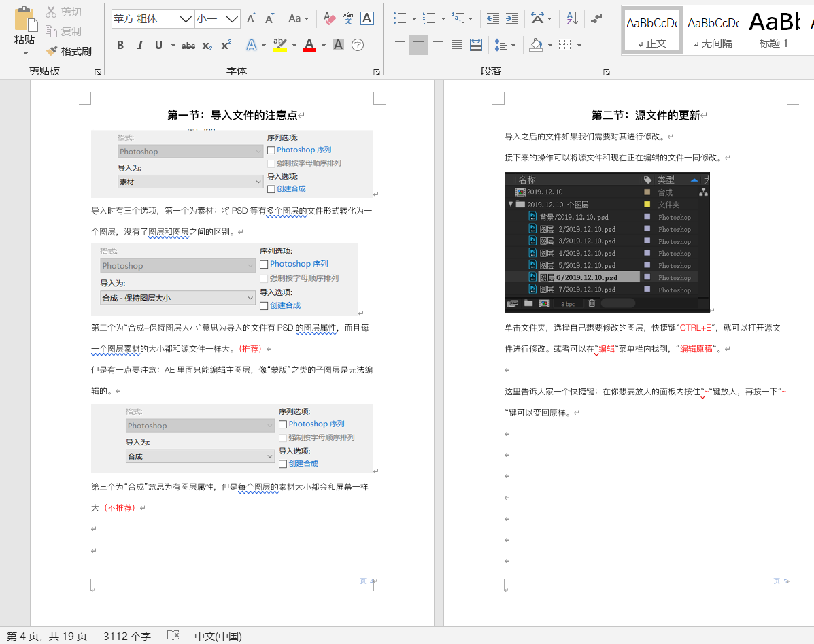
Task: Click the page count in status bar
Action: [x=47, y=637]
